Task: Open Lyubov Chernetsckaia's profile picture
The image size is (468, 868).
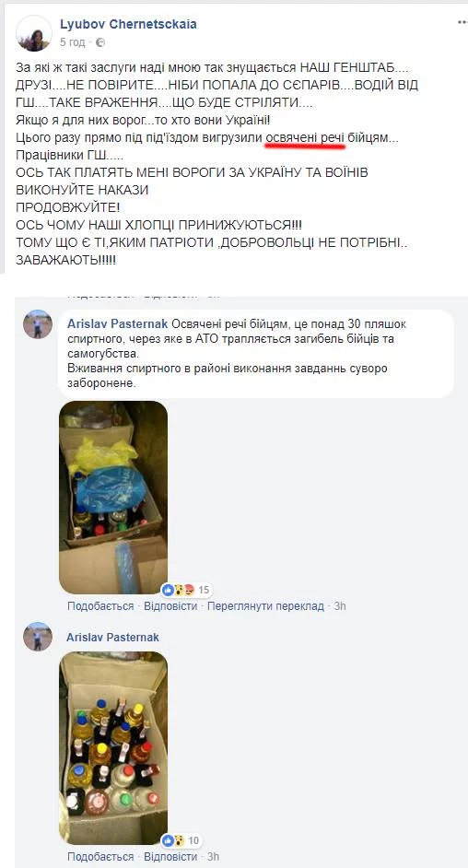Action: click(x=34, y=33)
